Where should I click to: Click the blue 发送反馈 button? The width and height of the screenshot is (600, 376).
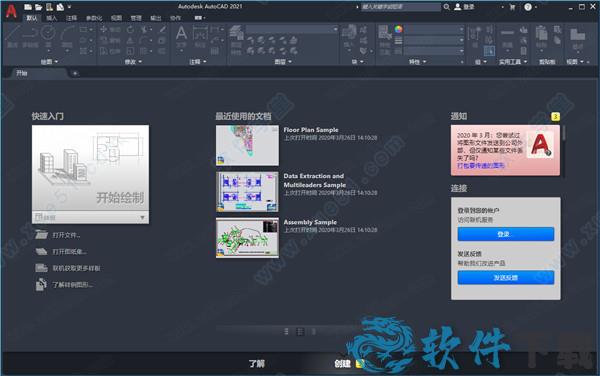tap(505, 278)
